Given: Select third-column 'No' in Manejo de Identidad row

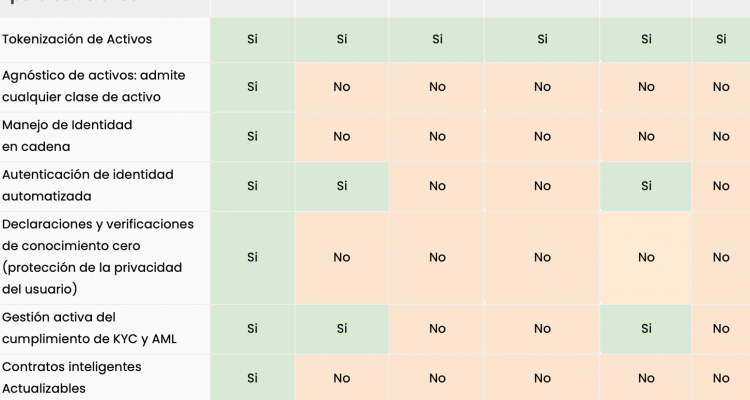Looking at the screenshot, I should point(437,136).
